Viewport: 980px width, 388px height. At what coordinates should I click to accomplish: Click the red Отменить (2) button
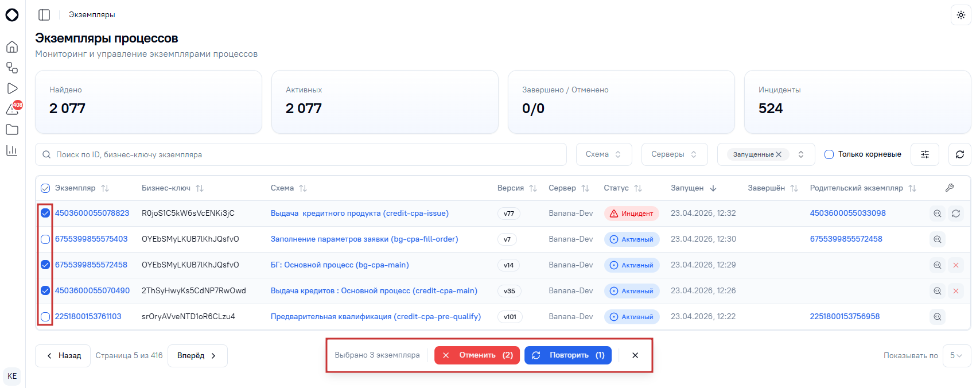point(477,355)
